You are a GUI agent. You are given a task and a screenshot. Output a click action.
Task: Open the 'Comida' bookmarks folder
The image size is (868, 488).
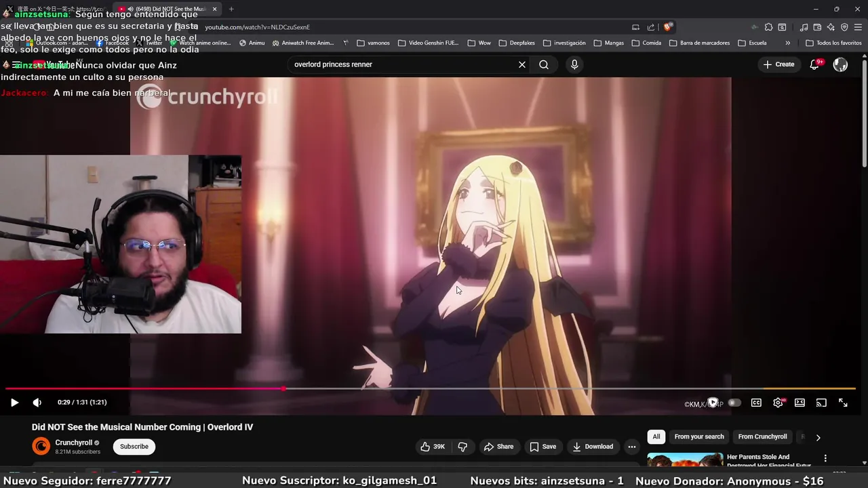(646, 43)
